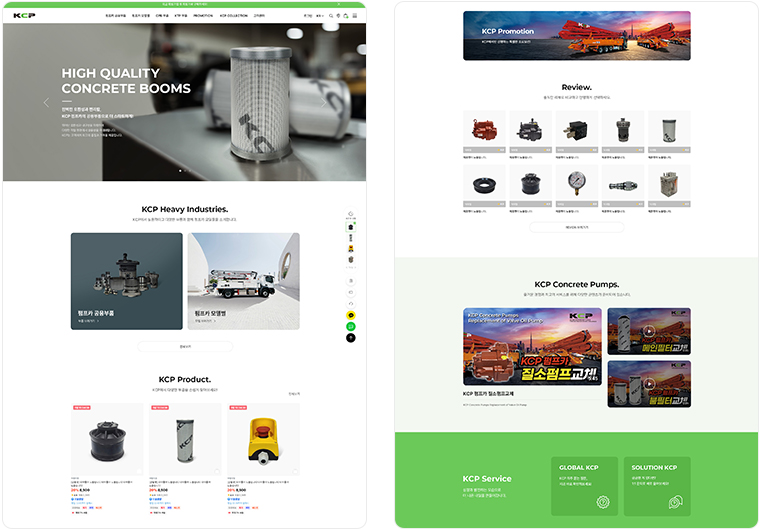
Task: Open the pump car common parts card
Action: (127, 281)
